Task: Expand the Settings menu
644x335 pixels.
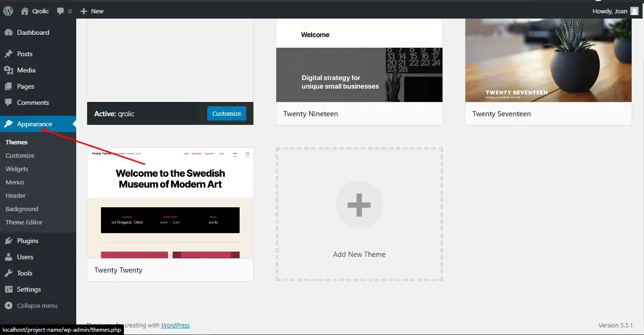Action: [29, 289]
